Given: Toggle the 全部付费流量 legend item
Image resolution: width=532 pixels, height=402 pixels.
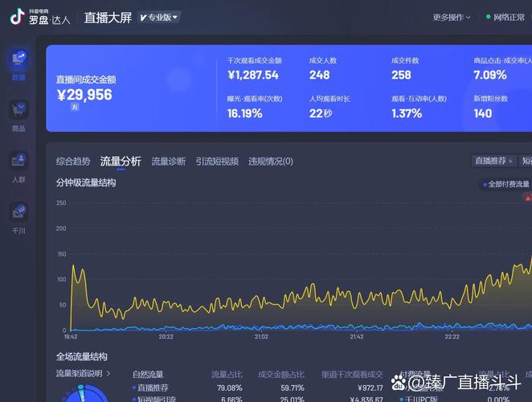Looking at the screenshot, I should pyautogui.click(x=506, y=184).
